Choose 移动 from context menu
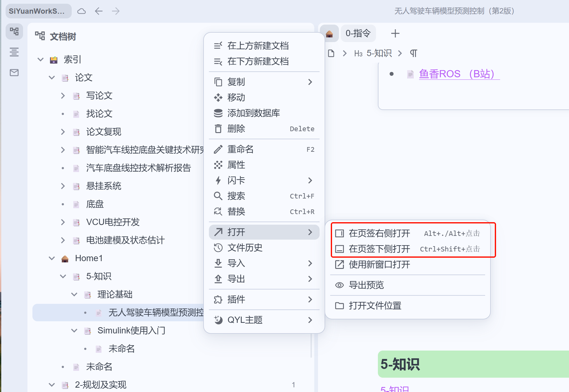The width and height of the screenshot is (569, 392). pos(264,98)
